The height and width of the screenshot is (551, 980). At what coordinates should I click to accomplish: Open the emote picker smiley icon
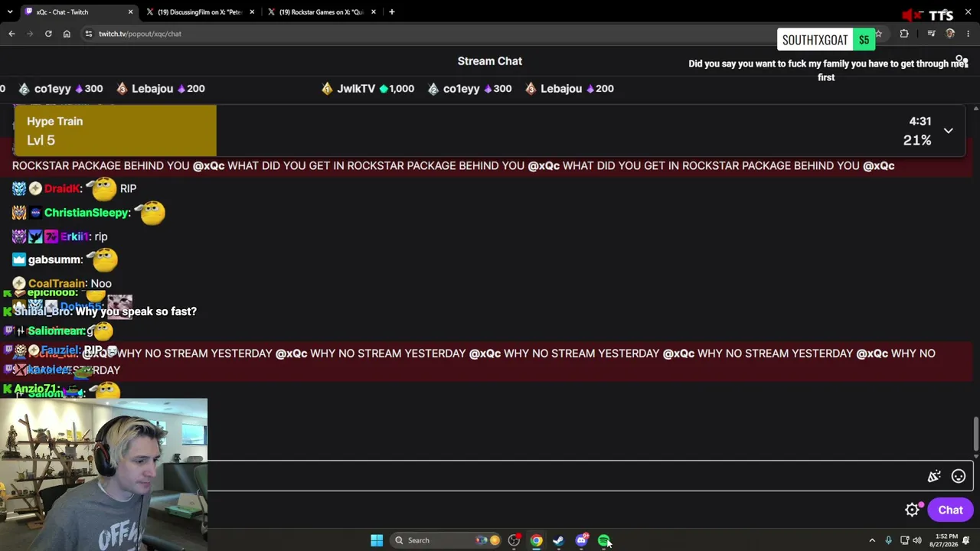[958, 476]
